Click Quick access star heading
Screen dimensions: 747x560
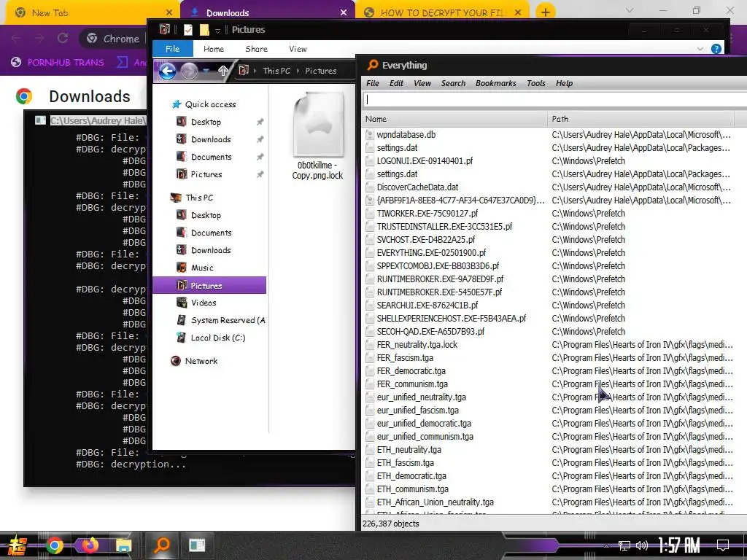(x=210, y=104)
